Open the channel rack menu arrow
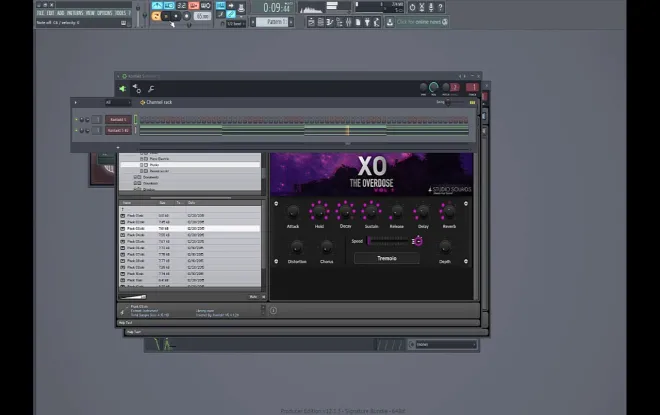The height and width of the screenshot is (415, 660). pyautogui.click(x=76, y=102)
